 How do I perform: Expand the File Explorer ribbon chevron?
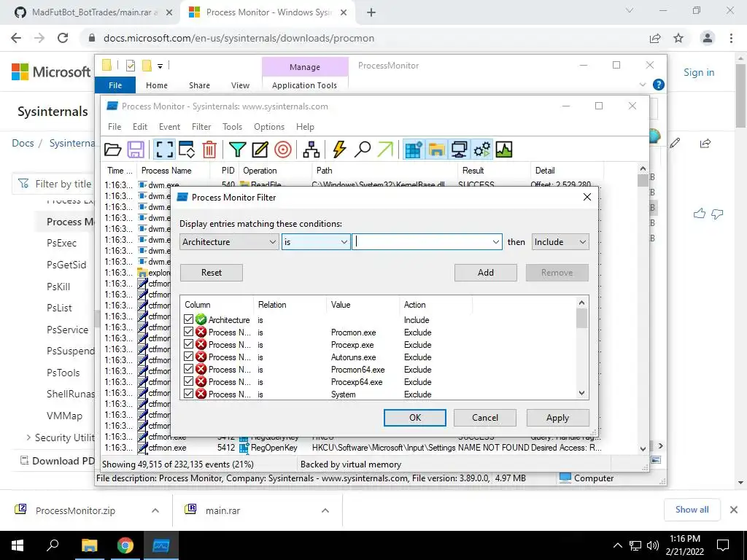(643, 85)
